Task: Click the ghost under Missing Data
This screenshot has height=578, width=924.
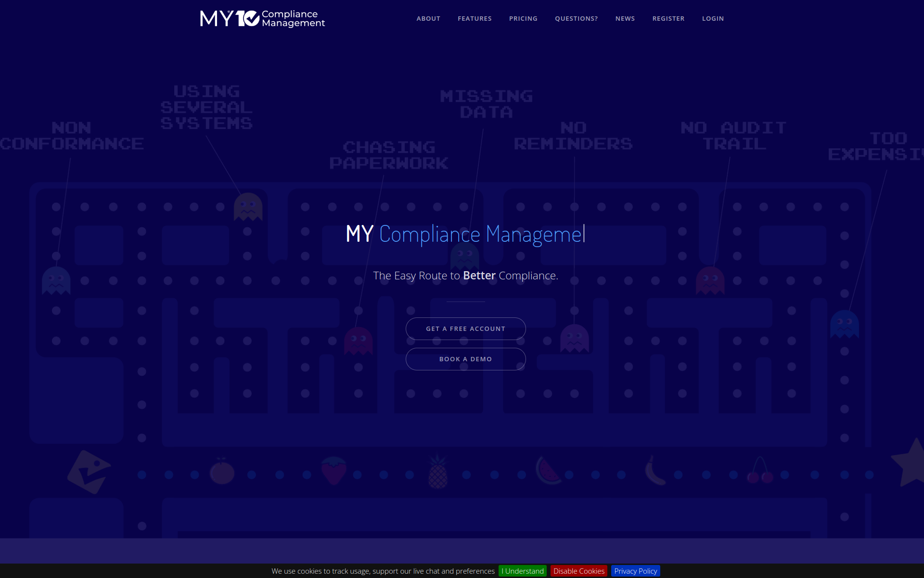Action: 465,256
